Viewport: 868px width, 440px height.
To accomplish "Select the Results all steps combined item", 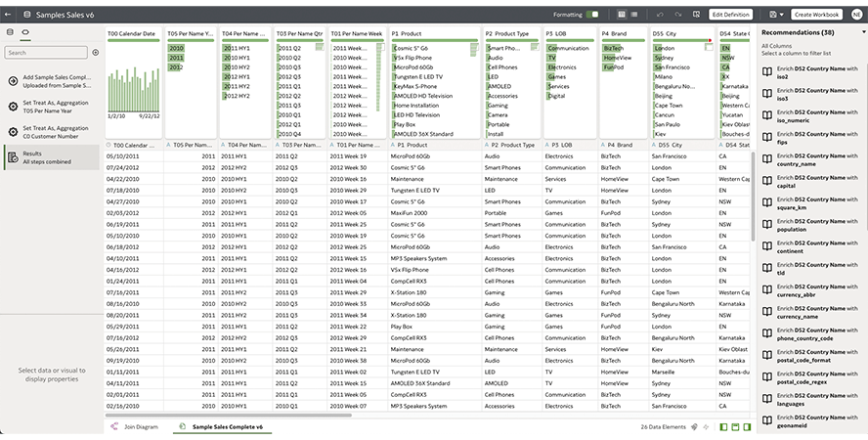I will click(49, 156).
